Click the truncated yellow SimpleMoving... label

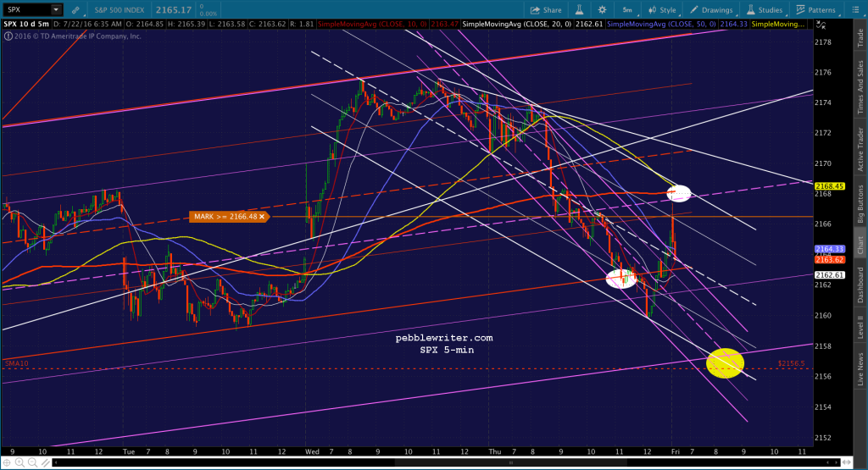778,25
